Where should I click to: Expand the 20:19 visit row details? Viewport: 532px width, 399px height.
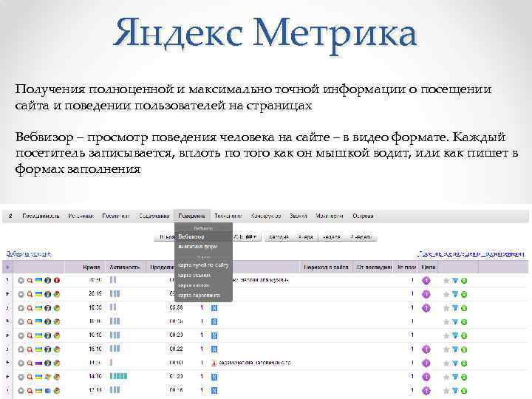[7, 294]
